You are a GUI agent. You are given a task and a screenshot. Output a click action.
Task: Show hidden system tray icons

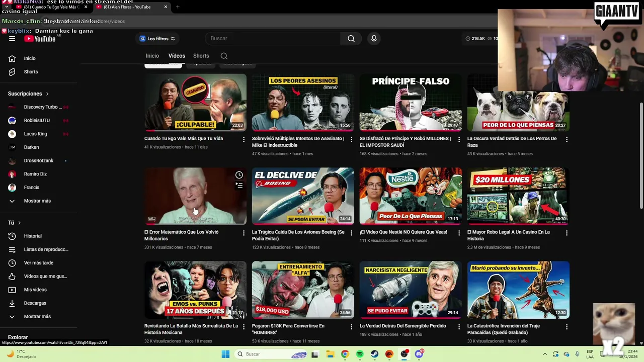pyautogui.click(x=545, y=354)
